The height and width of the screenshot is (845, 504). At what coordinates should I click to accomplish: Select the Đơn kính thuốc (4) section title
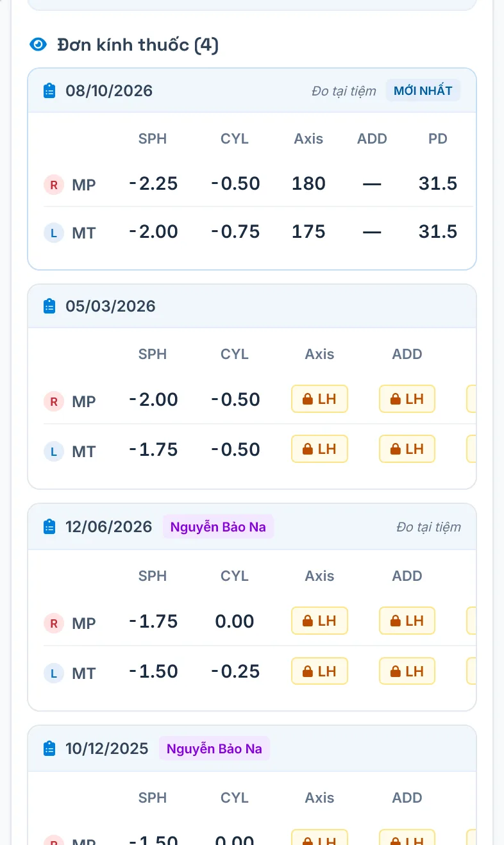coord(138,45)
